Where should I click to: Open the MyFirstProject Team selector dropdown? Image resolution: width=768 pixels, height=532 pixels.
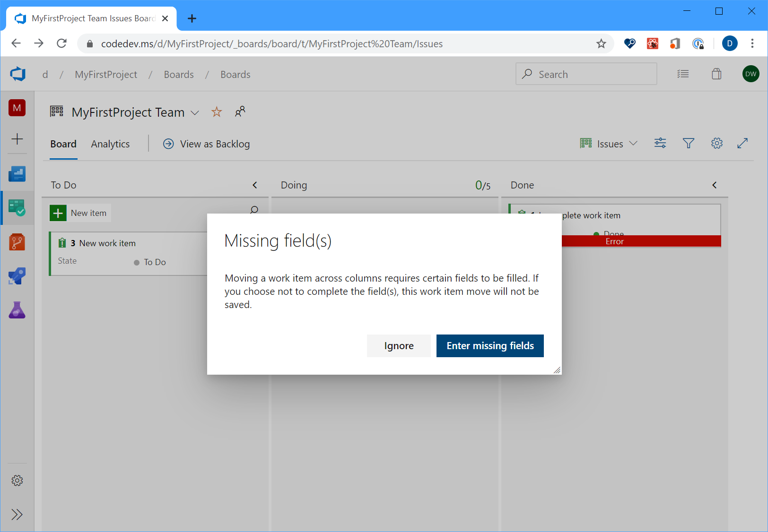[195, 113]
